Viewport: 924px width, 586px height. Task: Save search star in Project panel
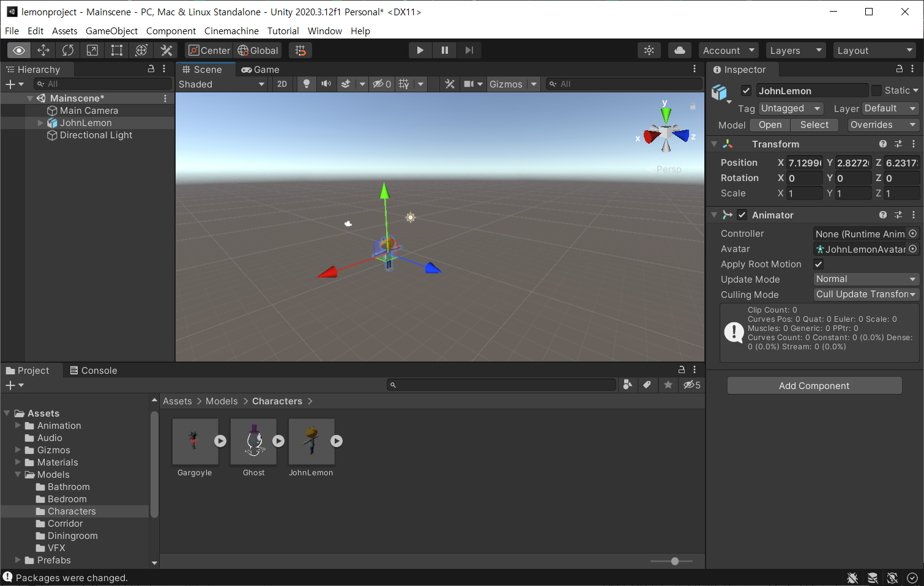668,385
